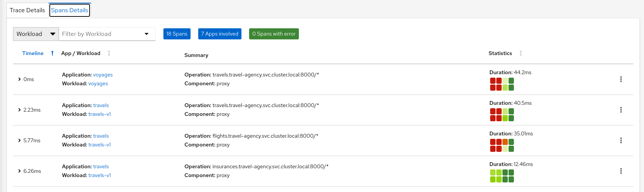The width and height of the screenshot is (644, 192).
Task: Switch to the Trace Details tab
Action: [x=27, y=10]
